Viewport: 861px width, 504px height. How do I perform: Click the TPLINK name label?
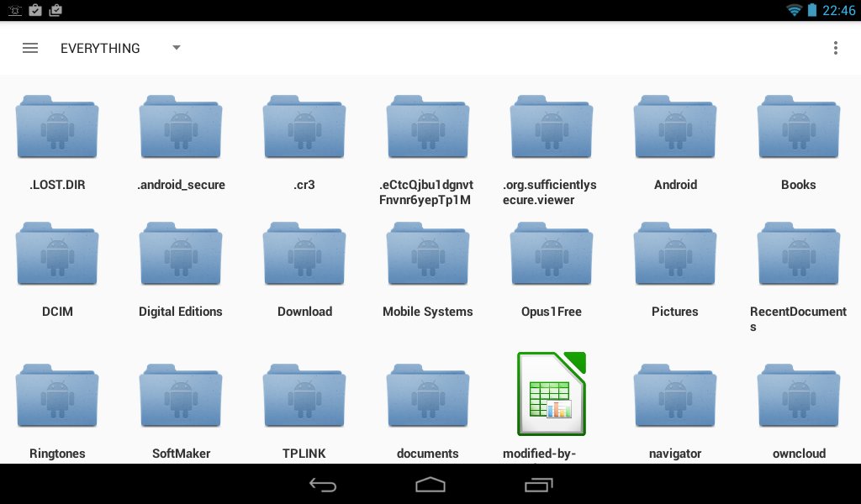(x=304, y=454)
